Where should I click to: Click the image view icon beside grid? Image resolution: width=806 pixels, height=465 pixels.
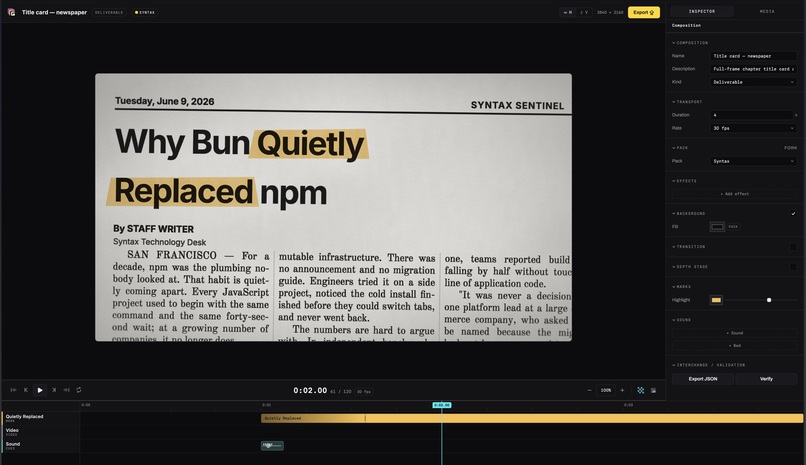click(653, 390)
